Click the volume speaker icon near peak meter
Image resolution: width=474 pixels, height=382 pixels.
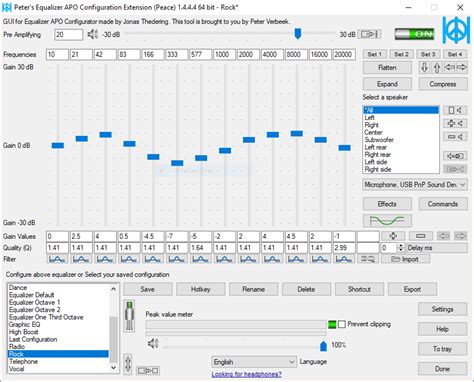(153, 343)
